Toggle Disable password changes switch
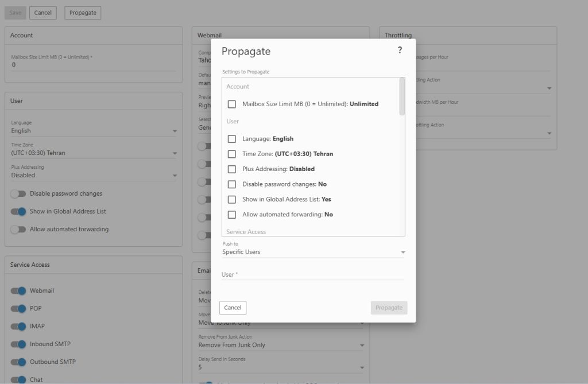 18,193
